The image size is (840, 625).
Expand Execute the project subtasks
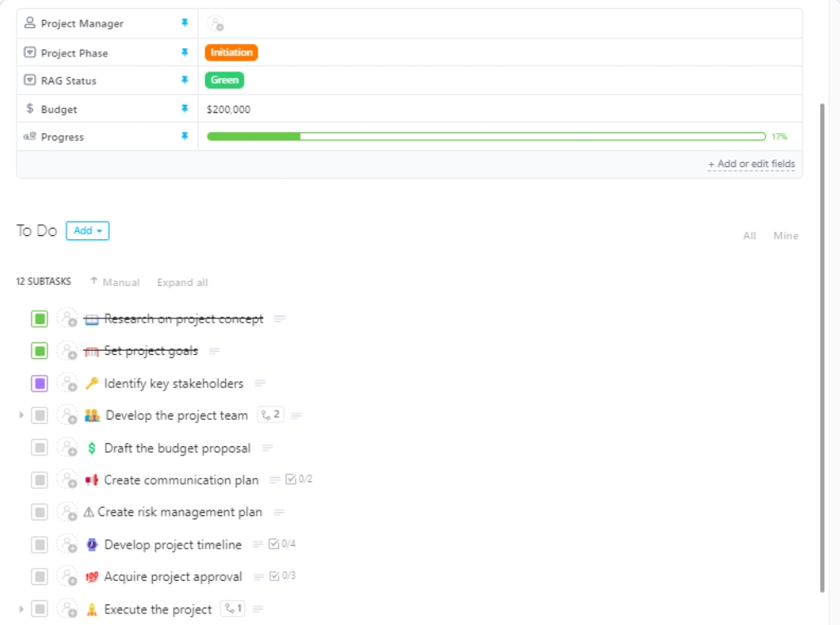(21, 609)
